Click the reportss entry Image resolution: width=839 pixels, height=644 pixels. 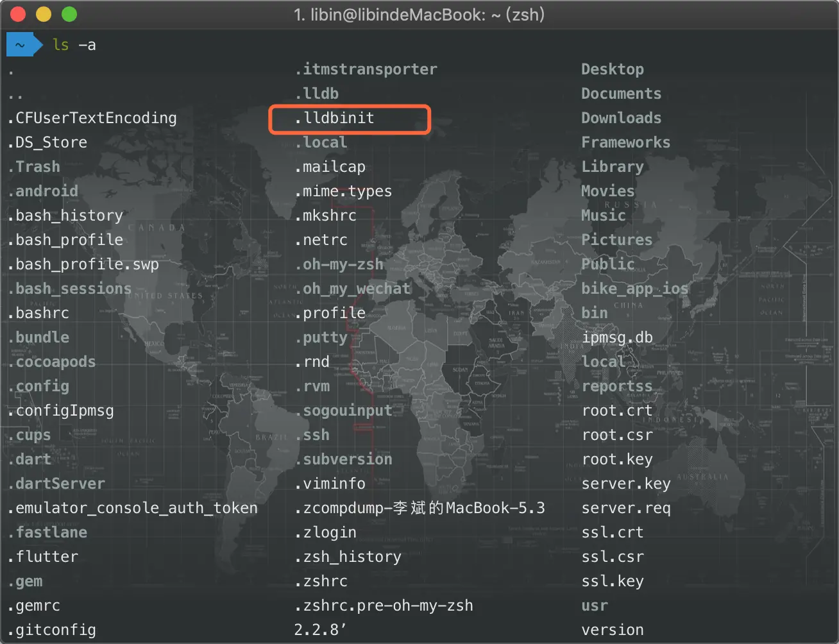coord(617,386)
